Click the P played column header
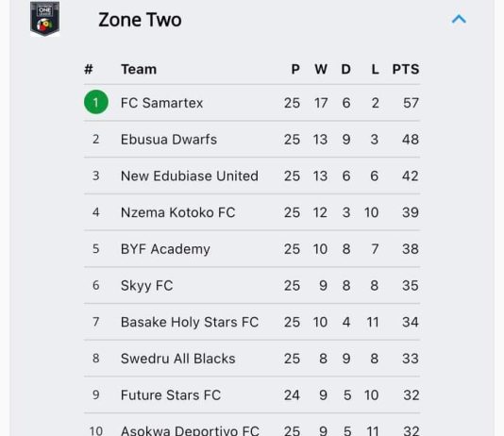Viewport: 504px width, 436px height. [295, 69]
